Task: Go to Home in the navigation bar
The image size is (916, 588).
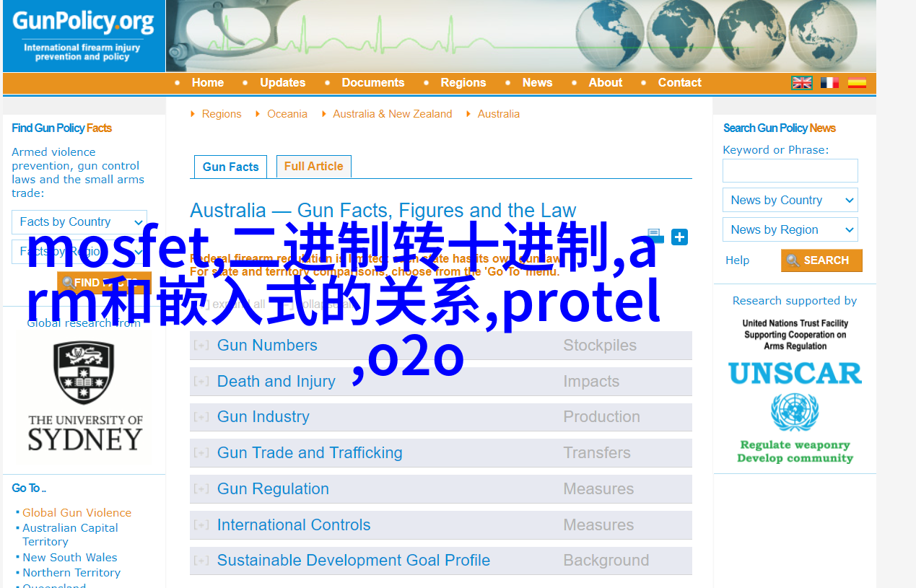Action: (208, 83)
